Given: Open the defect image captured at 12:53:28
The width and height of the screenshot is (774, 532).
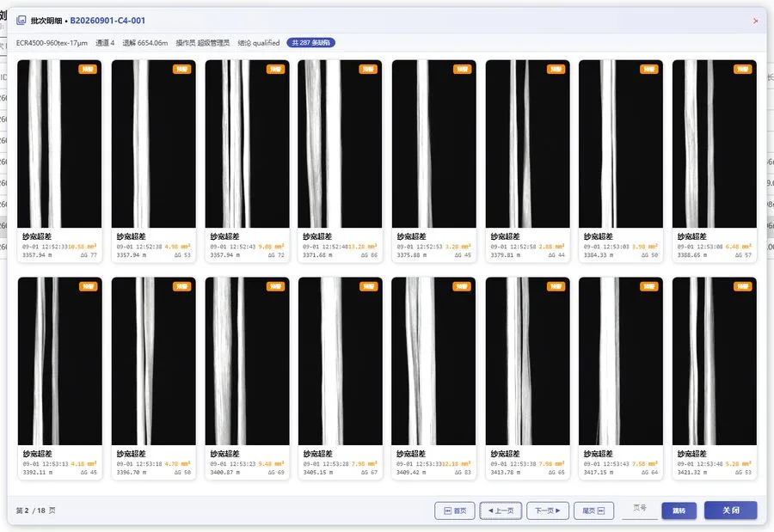Looking at the screenshot, I should (x=340, y=361).
